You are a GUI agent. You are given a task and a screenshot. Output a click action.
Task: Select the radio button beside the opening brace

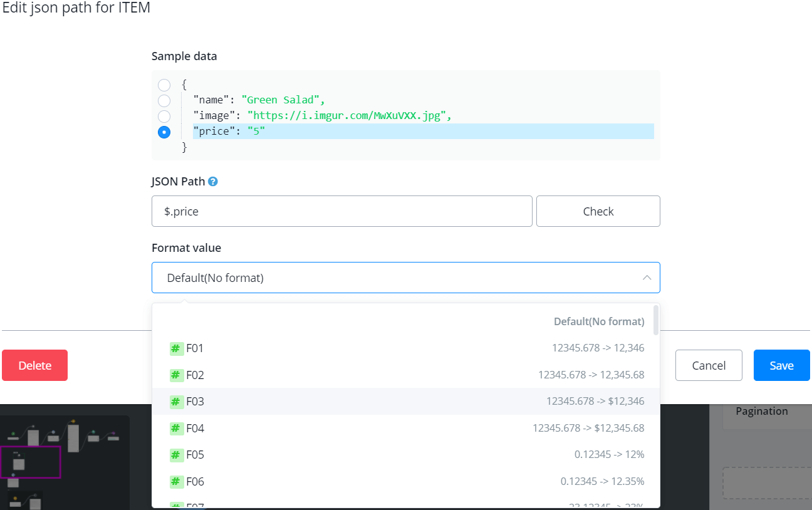point(164,85)
